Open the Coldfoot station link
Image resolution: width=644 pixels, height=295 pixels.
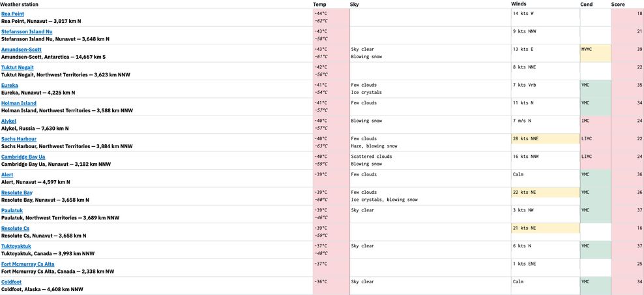(12, 282)
